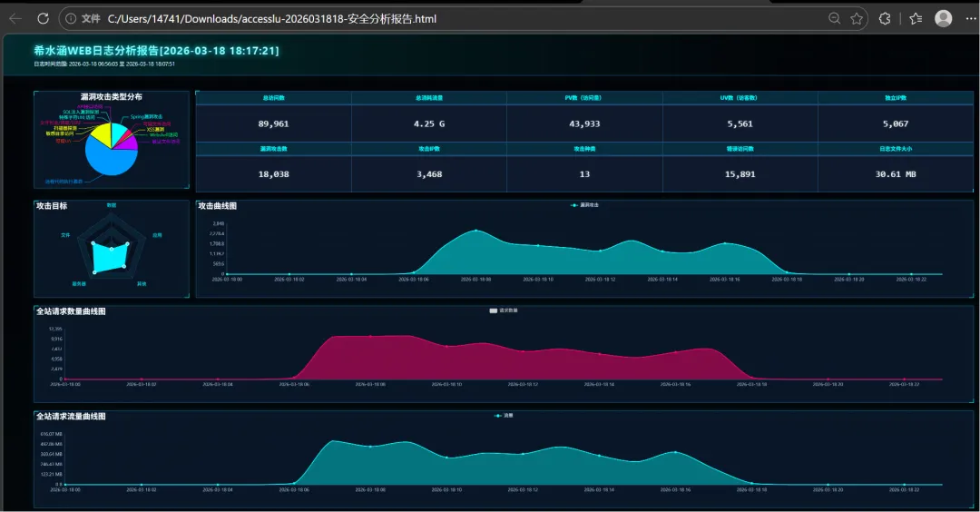This screenshot has width=980, height=512.
Task: Open the favorites list icon
Action: tap(916, 19)
